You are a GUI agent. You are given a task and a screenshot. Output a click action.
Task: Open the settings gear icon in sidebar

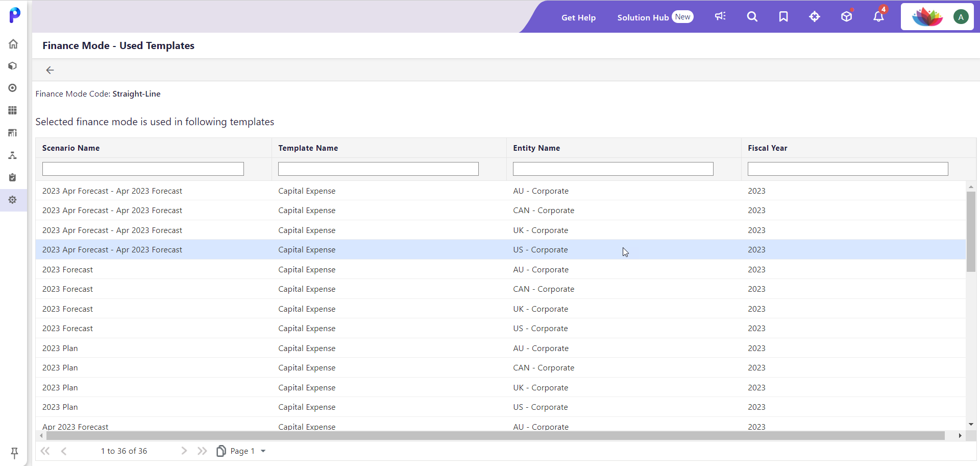(x=13, y=200)
